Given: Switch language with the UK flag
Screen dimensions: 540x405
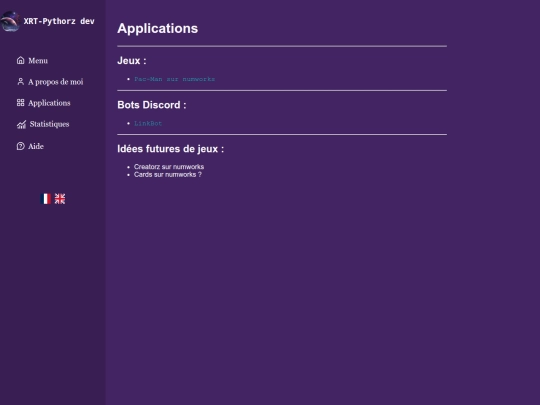Looking at the screenshot, I should click(60, 199).
